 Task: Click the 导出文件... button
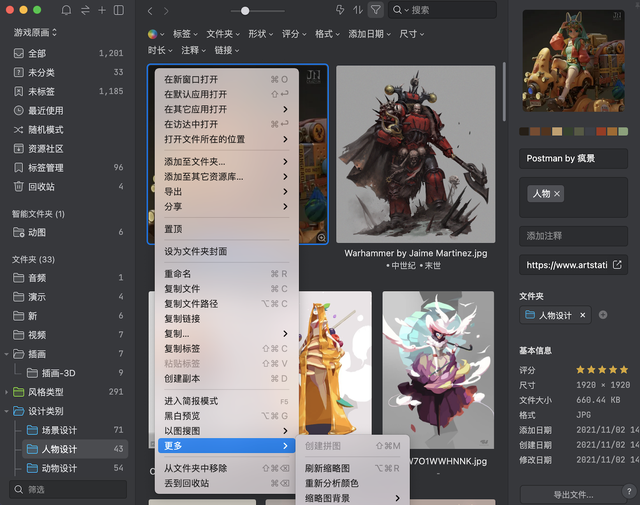pos(572,494)
